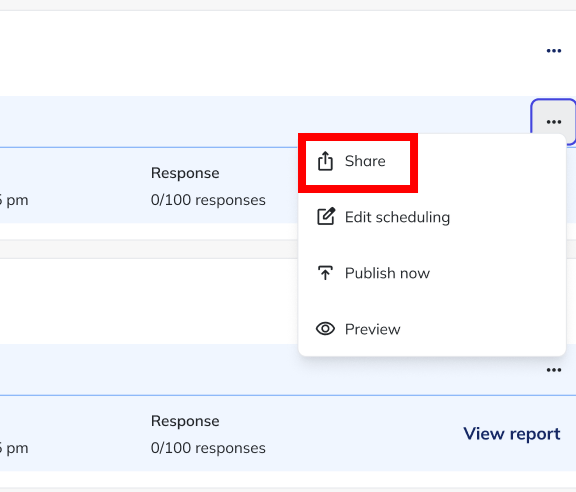Click the lower card's 0/100 responses count
Image resolution: width=576 pixels, height=492 pixels.
point(208,448)
